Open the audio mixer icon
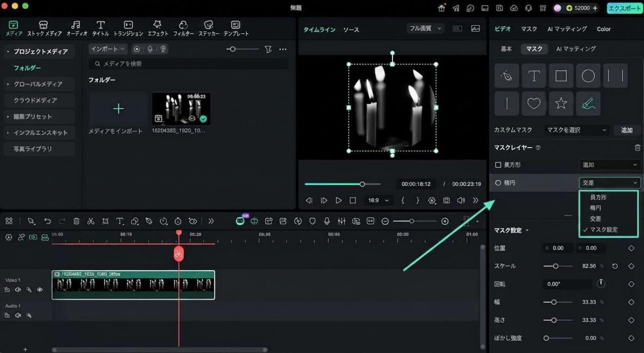This screenshot has width=644, height=353. click(341, 221)
